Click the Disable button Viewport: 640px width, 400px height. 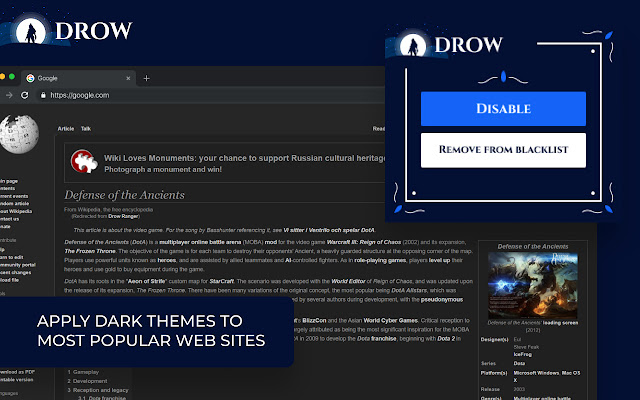pos(503,109)
